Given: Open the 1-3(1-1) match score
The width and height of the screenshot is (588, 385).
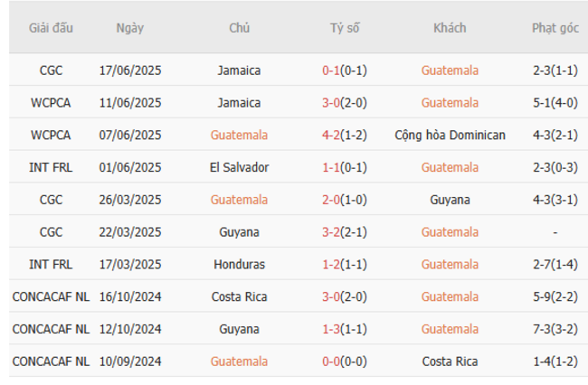Looking at the screenshot, I should point(344,329).
